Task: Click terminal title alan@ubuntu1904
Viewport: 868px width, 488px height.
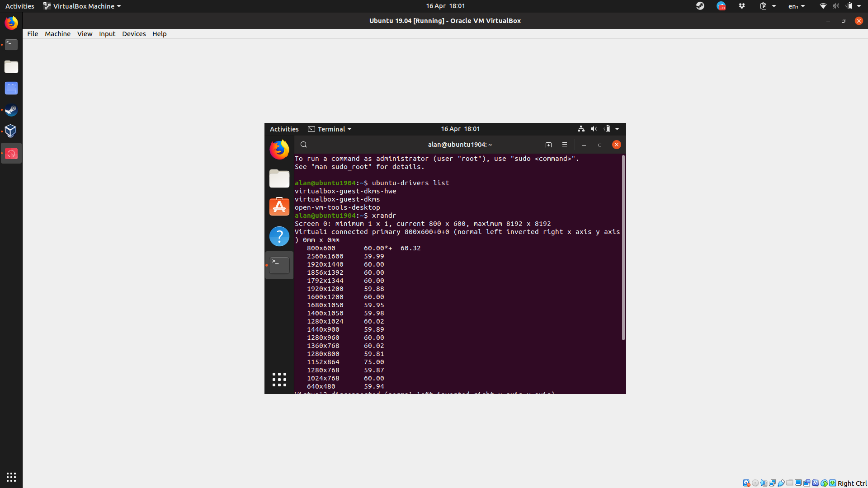Action: (460, 145)
